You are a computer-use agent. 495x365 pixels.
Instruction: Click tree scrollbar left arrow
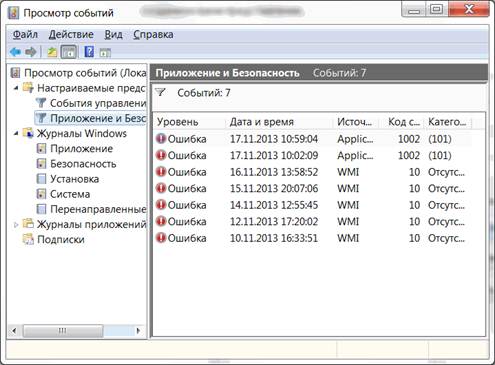14,331
